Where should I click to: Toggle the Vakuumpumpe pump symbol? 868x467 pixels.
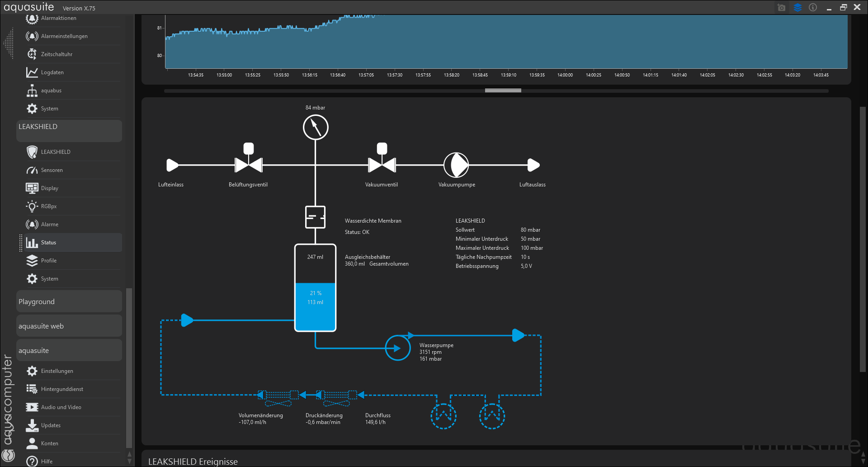pyautogui.click(x=456, y=165)
